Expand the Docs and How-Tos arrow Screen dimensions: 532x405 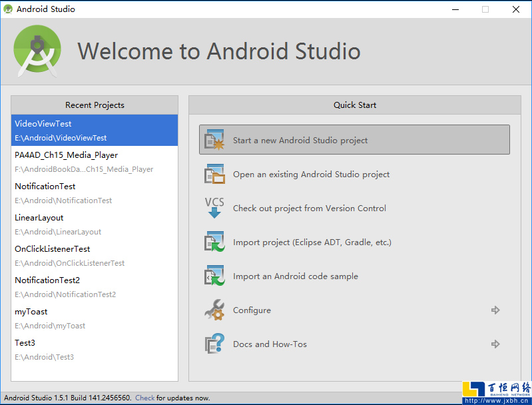click(495, 344)
